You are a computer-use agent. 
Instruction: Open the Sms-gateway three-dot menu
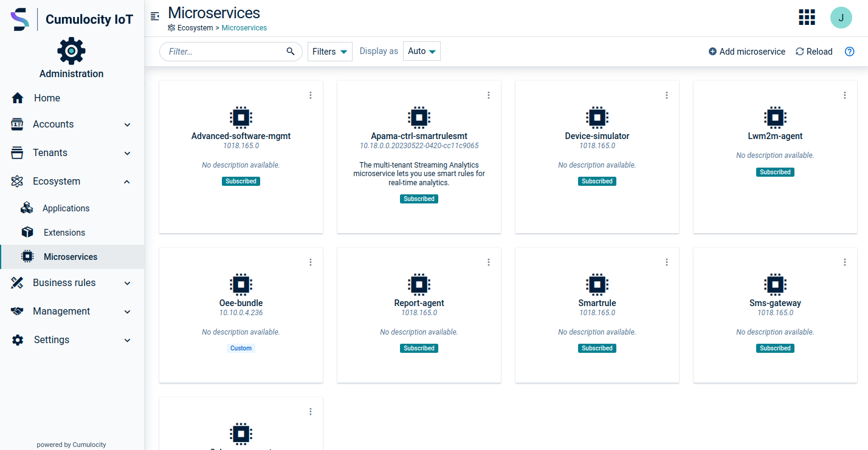pyautogui.click(x=845, y=262)
